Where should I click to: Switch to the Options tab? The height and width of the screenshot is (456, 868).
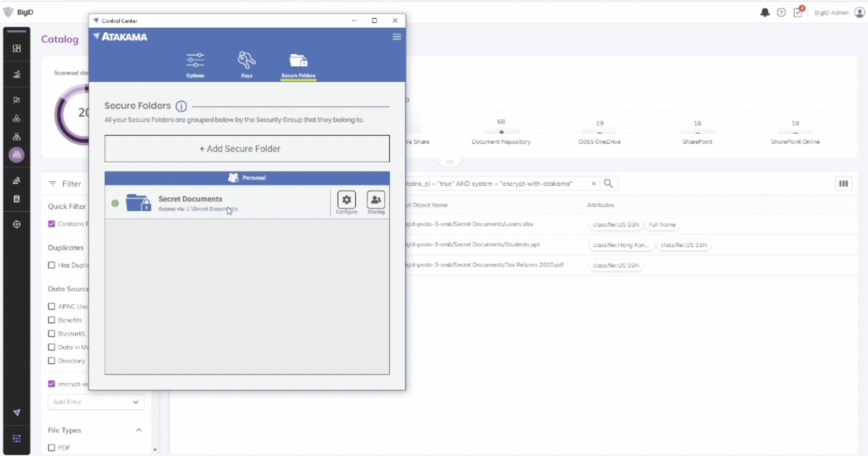[195, 65]
